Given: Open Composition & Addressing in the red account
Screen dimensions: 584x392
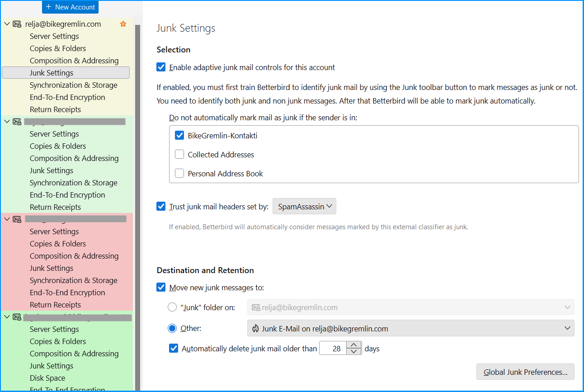Looking at the screenshot, I should (x=74, y=256).
